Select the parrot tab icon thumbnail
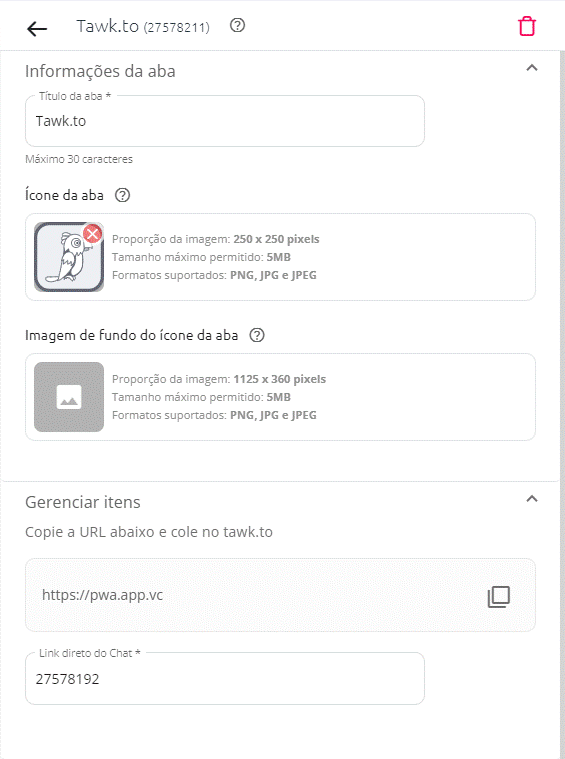 click(69, 257)
